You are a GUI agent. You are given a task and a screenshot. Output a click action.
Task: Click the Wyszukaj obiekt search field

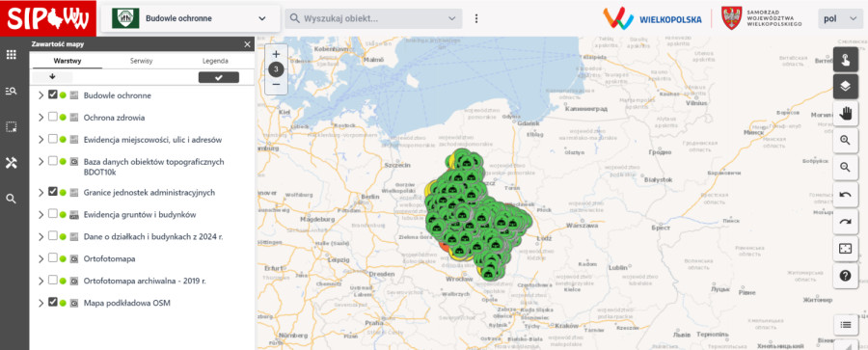point(373,18)
